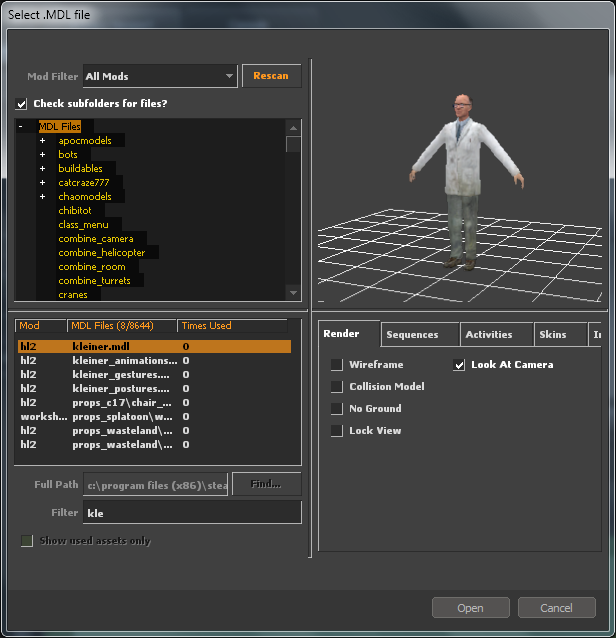Sort by the Mod column header

pos(41,326)
